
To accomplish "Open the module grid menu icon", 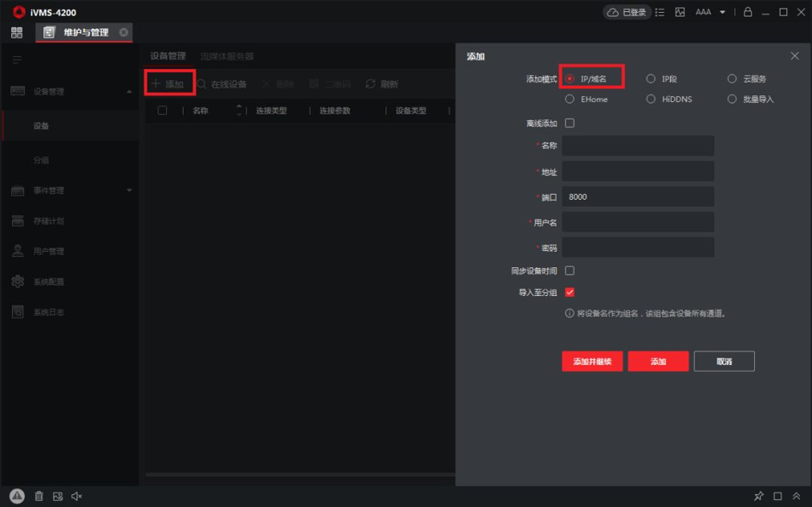I will [17, 32].
